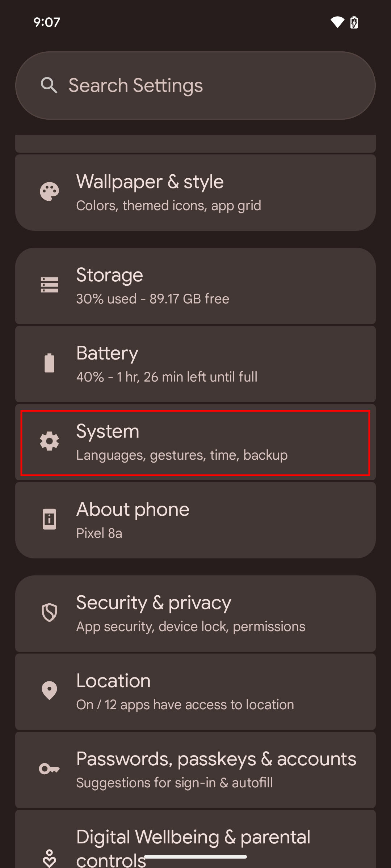
Task: Tap the Location pin icon
Action: pos(49,691)
